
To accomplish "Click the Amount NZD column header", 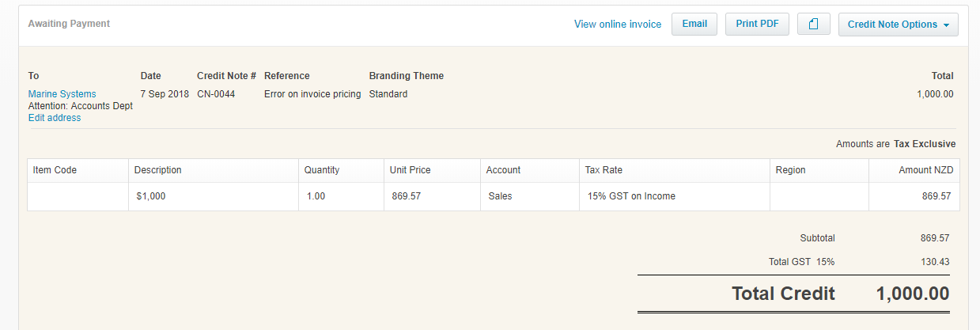I will coord(914,170).
